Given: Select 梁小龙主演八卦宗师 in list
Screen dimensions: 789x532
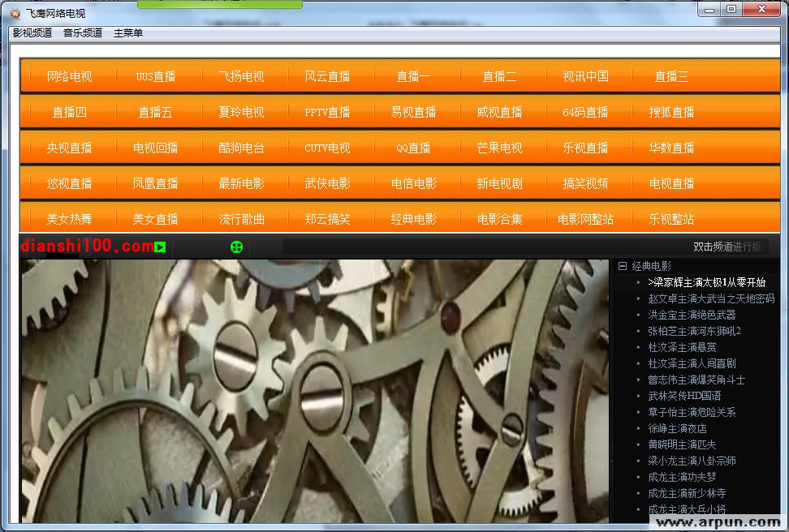Looking at the screenshot, I should coord(692,461).
